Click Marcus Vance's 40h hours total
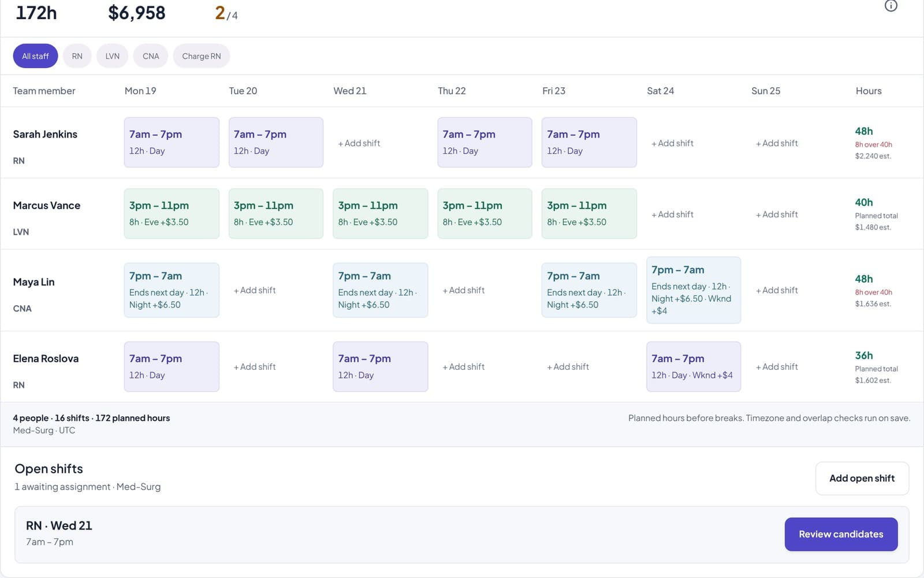Screen dimensions: 924x578 pyautogui.click(x=864, y=202)
